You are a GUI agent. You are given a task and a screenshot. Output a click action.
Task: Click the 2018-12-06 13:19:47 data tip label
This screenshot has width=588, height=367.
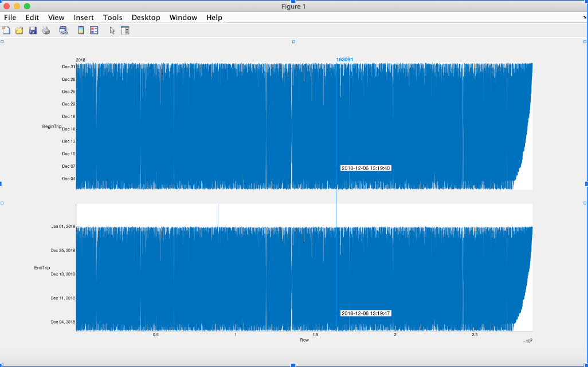pyautogui.click(x=366, y=313)
